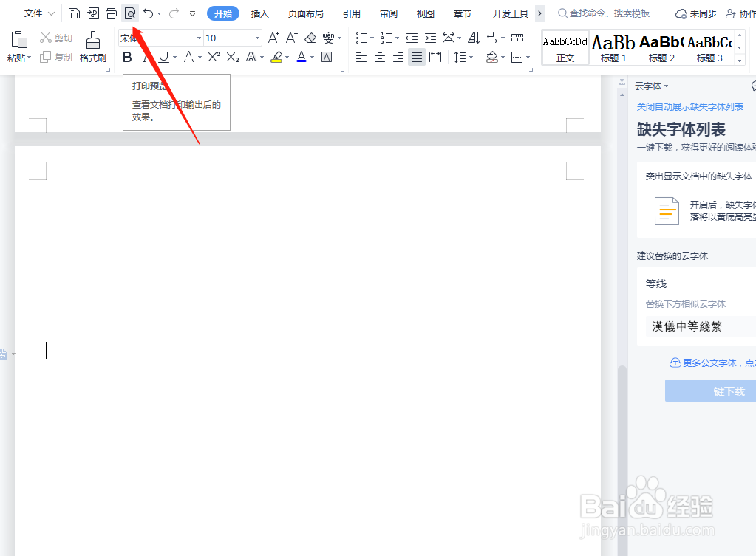Click Chinese layout icon
This screenshot has height=556, width=756.
(449, 38)
